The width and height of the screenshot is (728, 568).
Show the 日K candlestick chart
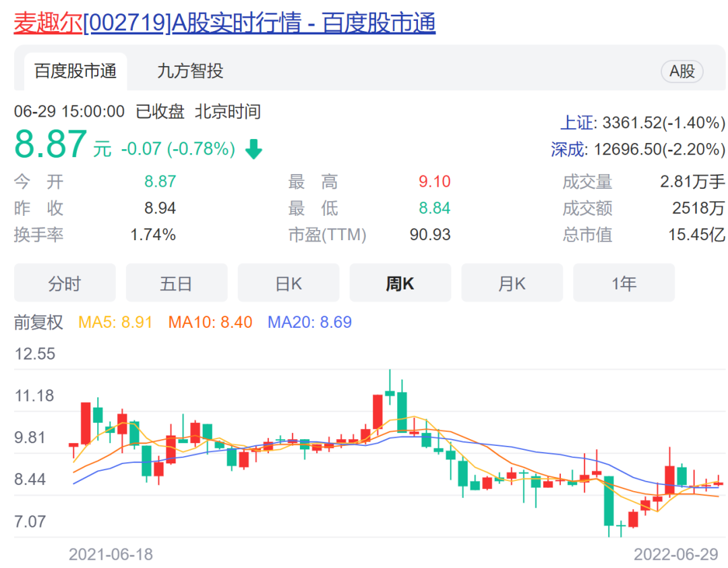(289, 283)
